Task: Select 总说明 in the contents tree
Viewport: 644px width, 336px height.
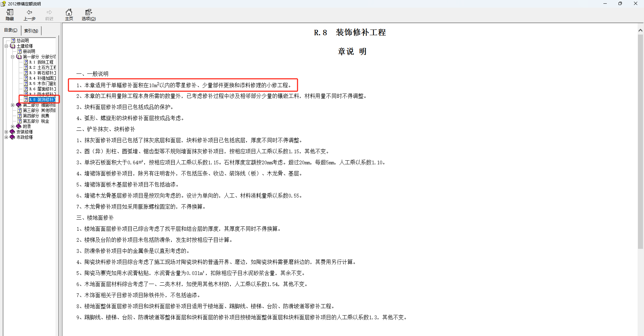Action: pyautogui.click(x=23, y=41)
